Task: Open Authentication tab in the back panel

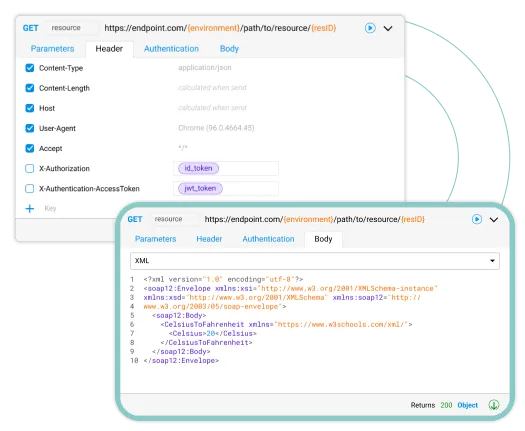Action: (x=171, y=49)
